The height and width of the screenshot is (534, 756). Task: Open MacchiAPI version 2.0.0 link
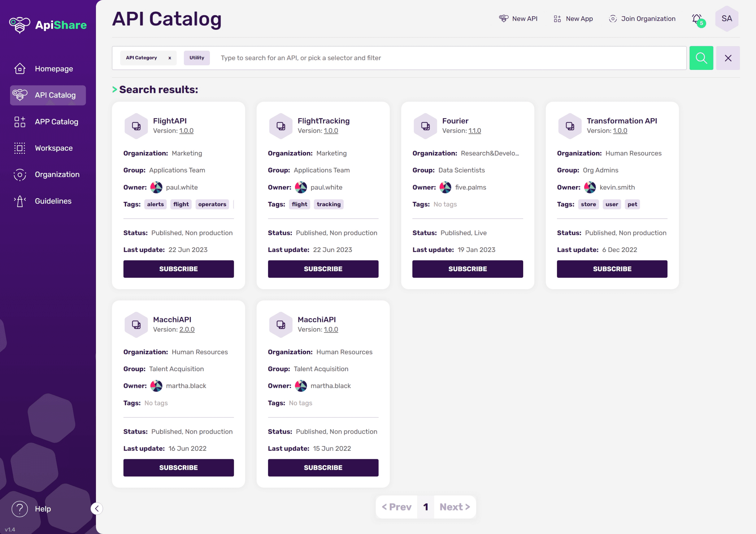(187, 330)
